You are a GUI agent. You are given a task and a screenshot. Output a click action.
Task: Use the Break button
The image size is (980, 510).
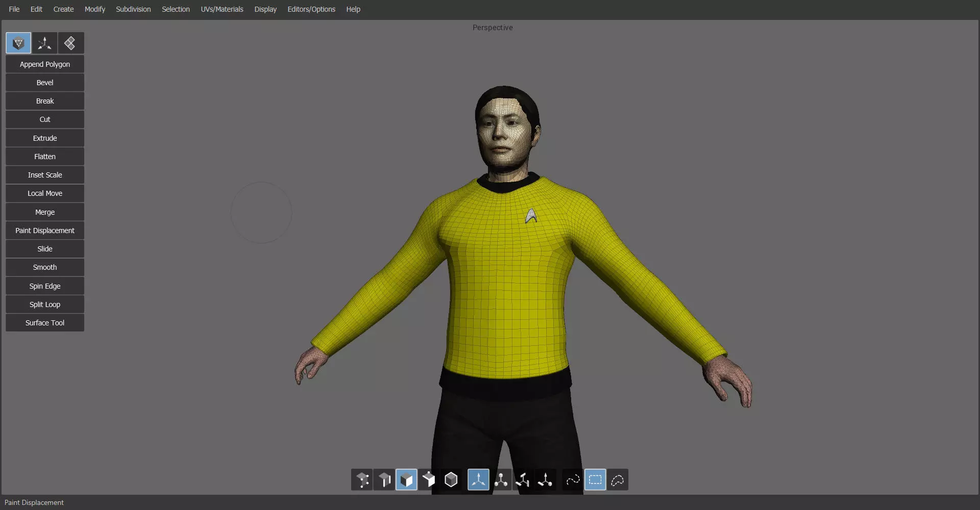(45, 101)
